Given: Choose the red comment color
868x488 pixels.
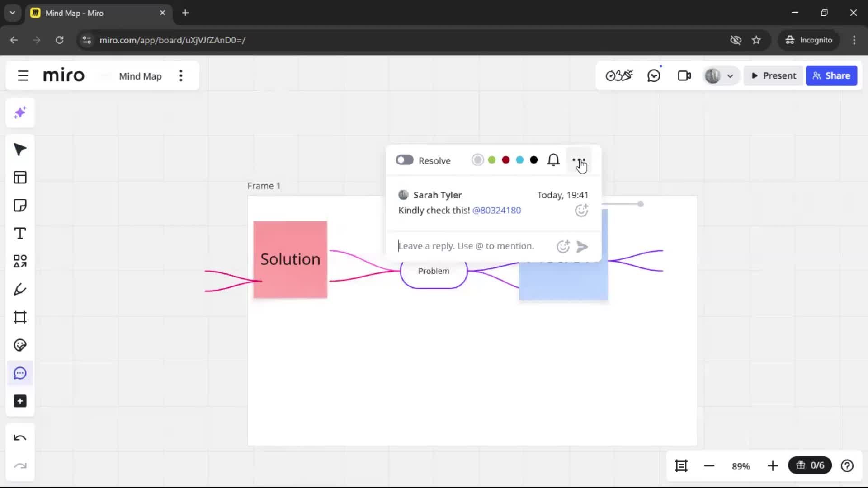Looking at the screenshot, I should (x=506, y=160).
